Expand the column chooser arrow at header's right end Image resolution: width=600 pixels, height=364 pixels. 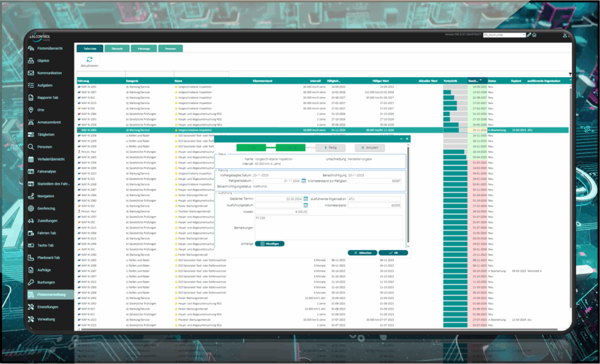570,81
